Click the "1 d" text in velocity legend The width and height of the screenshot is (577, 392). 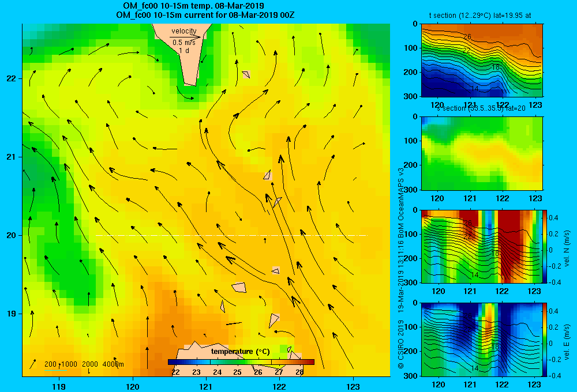tap(184, 50)
